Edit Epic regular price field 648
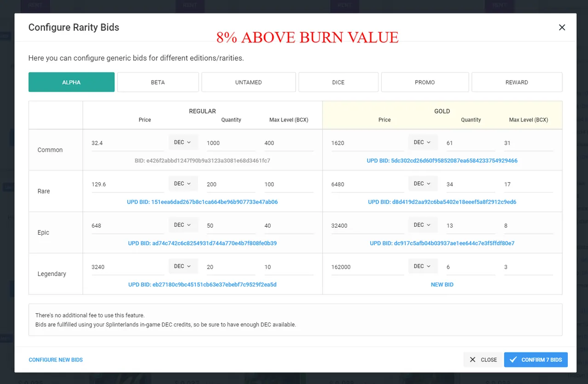 pyautogui.click(x=128, y=226)
